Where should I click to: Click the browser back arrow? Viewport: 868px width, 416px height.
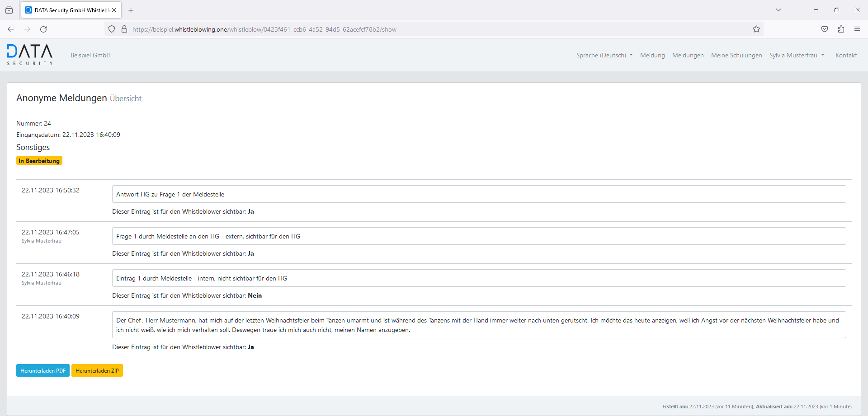(11, 29)
